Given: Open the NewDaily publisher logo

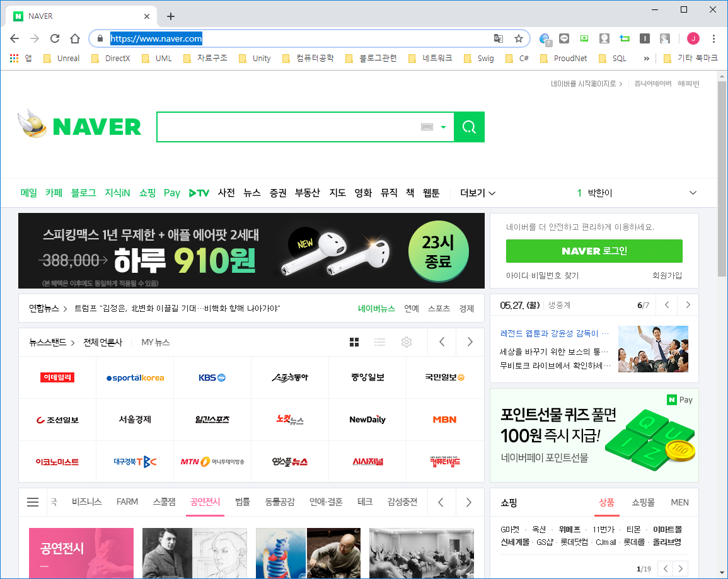Looking at the screenshot, I should tap(367, 420).
